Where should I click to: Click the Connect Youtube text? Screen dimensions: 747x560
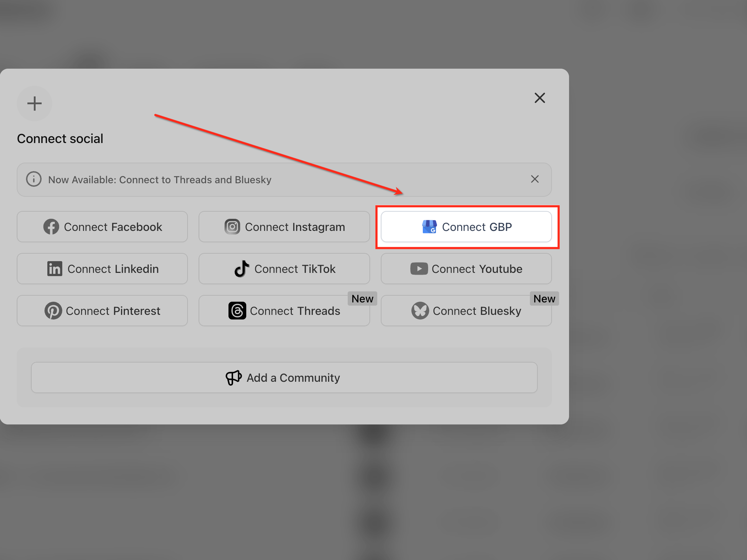pyautogui.click(x=477, y=269)
